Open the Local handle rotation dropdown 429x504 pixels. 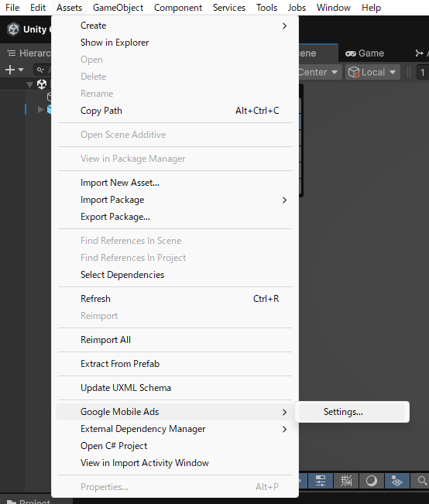372,72
